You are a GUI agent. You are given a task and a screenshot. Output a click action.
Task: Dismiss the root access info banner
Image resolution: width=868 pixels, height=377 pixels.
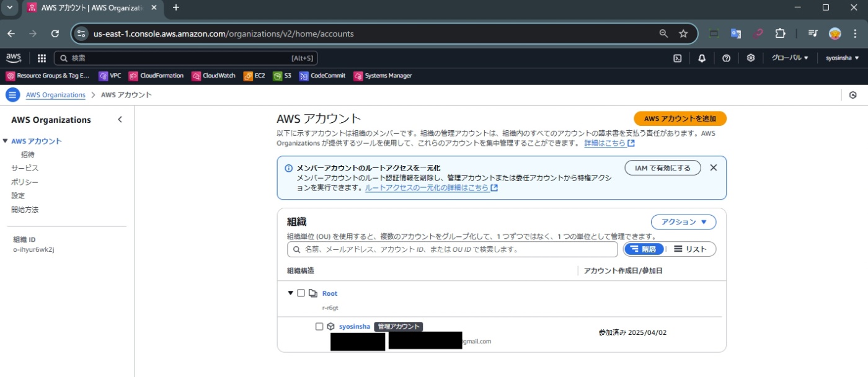[x=713, y=167]
